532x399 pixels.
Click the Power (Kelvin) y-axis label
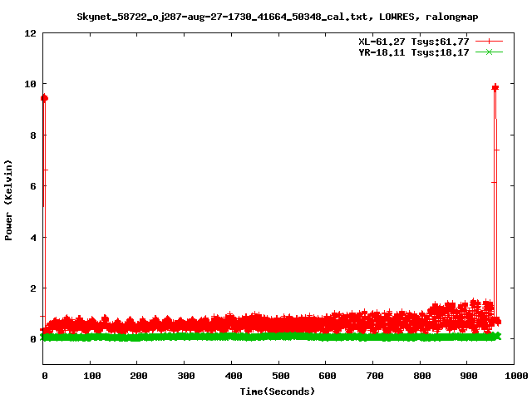[8, 200]
